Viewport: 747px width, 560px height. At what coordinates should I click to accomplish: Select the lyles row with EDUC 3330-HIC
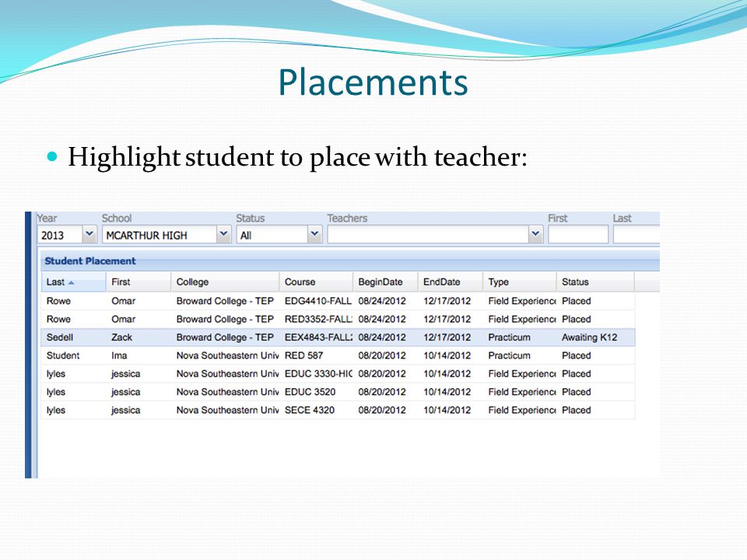[338, 374]
